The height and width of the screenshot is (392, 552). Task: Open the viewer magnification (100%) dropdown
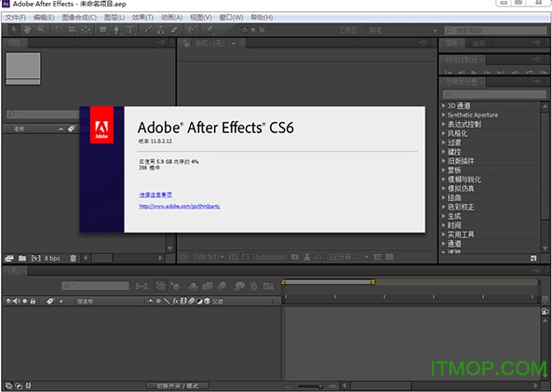(x=209, y=257)
